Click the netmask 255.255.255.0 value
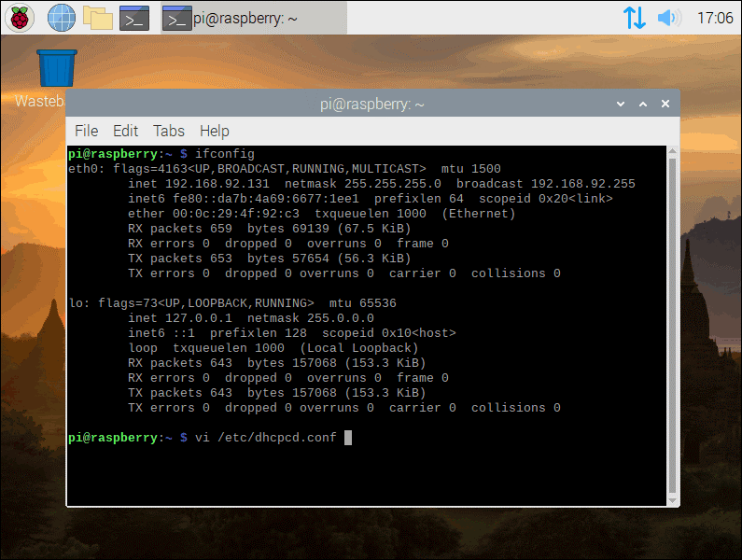This screenshot has height=560, width=742. pyautogui.click(x=392, y=184)
